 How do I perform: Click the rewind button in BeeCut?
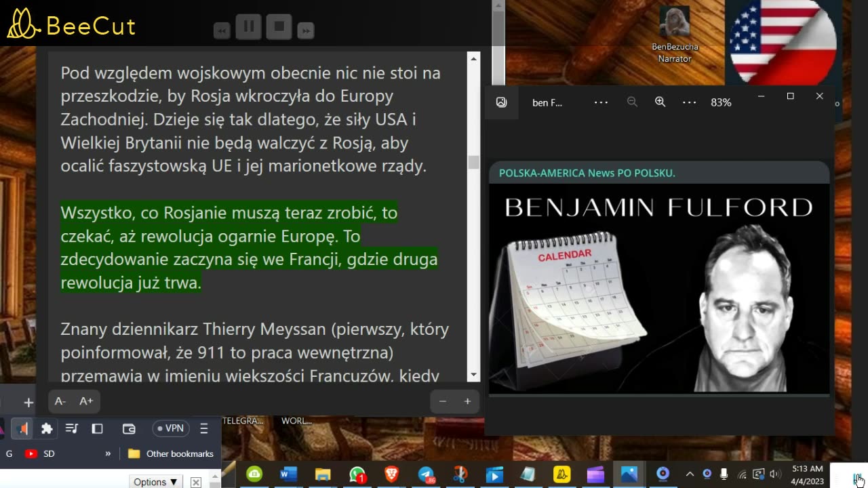point(222,30)
